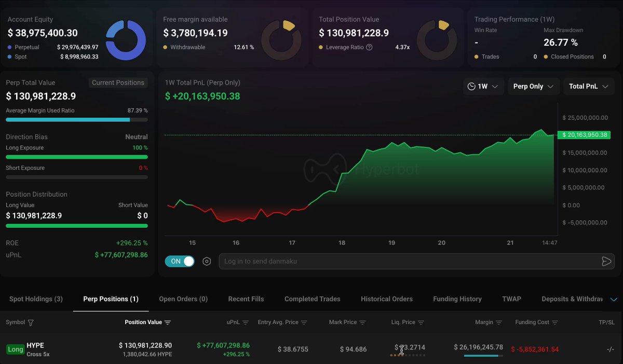This screenshot has height=364, width=623.
Task: Click the Short Exposure progress bar
Action: [x=77, y=177]
